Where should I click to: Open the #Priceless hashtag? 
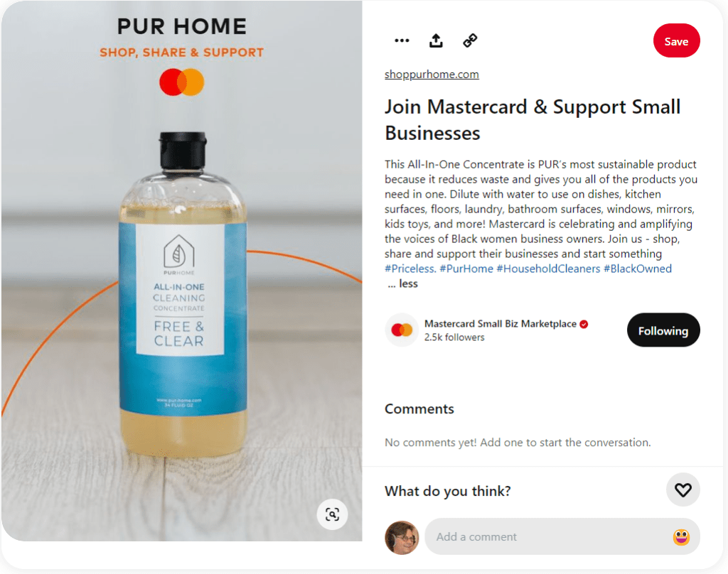pyautogui.click(x=410, y=269)
